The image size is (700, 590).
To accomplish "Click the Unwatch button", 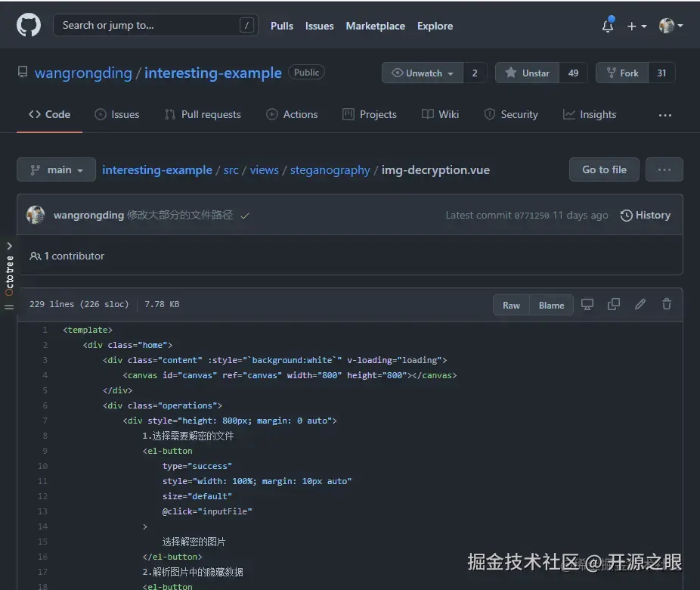I will tap(423, 73).
